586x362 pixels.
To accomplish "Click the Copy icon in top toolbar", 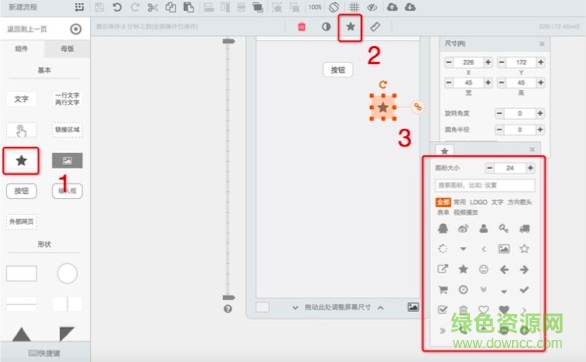I will [x=171, y=7].
